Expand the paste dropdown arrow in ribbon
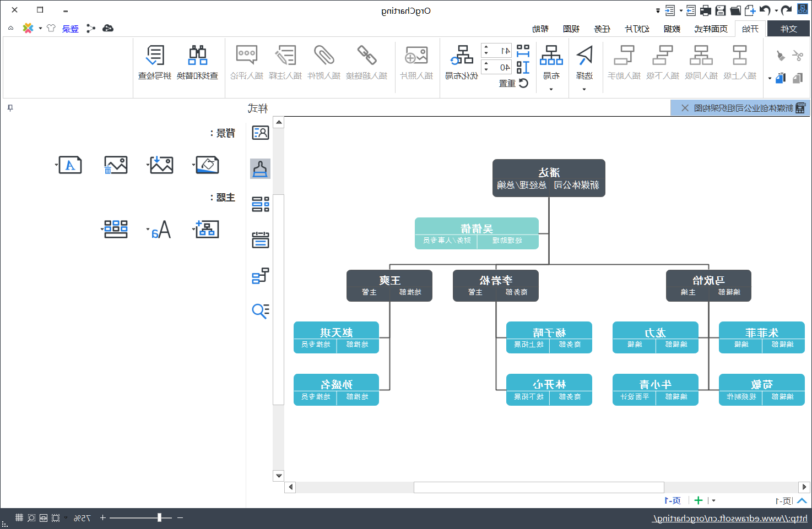Image resolution: width=812 pixels, height=529 pixels. [770, 78]
